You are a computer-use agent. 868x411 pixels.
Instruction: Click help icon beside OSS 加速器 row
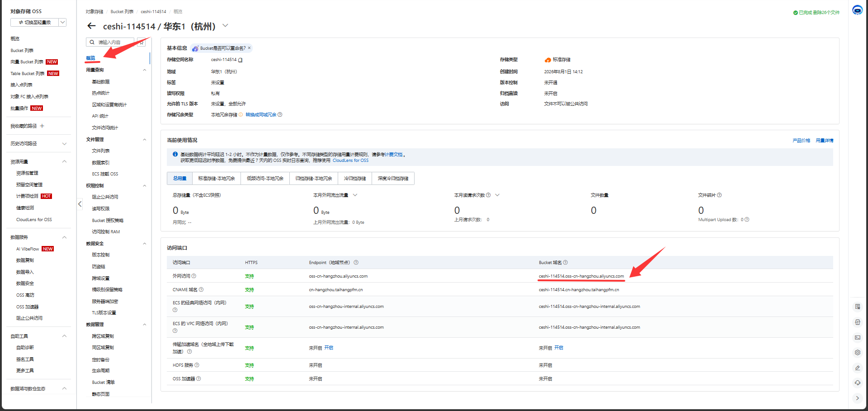tap(198, 379)
